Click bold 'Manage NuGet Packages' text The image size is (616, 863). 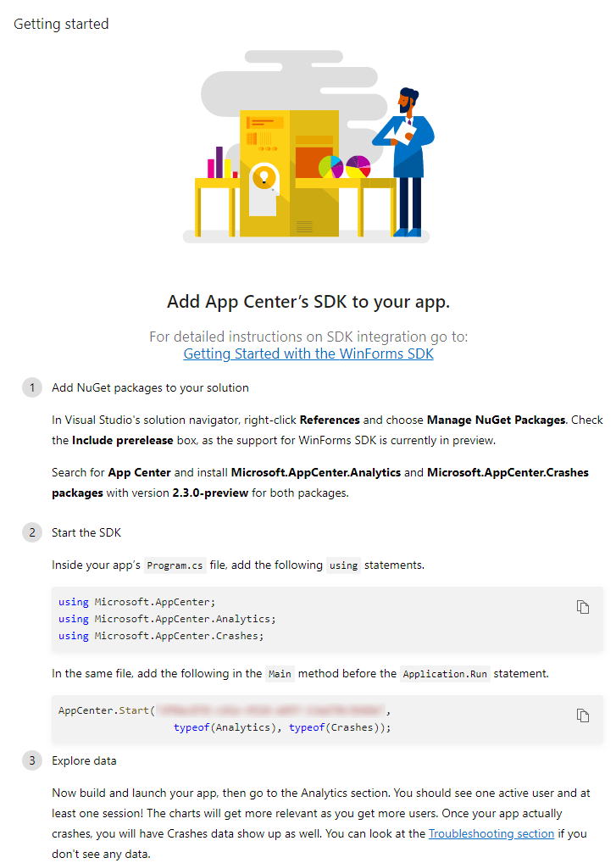point(496,420)
